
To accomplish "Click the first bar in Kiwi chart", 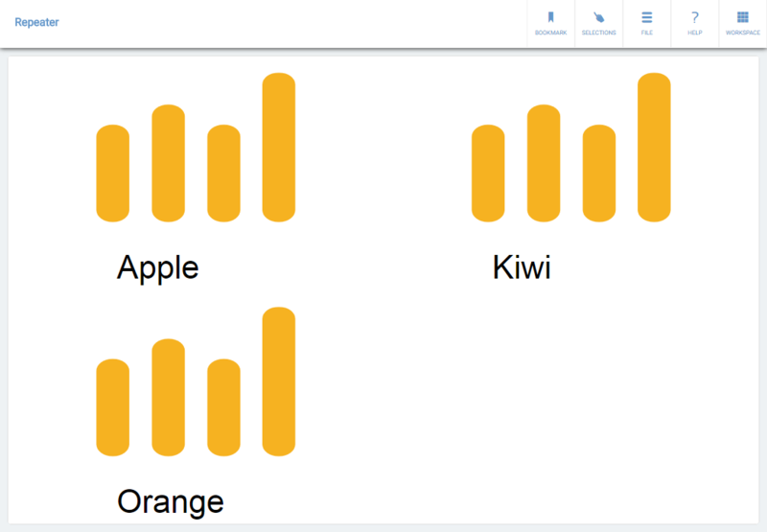I will 488,173.
